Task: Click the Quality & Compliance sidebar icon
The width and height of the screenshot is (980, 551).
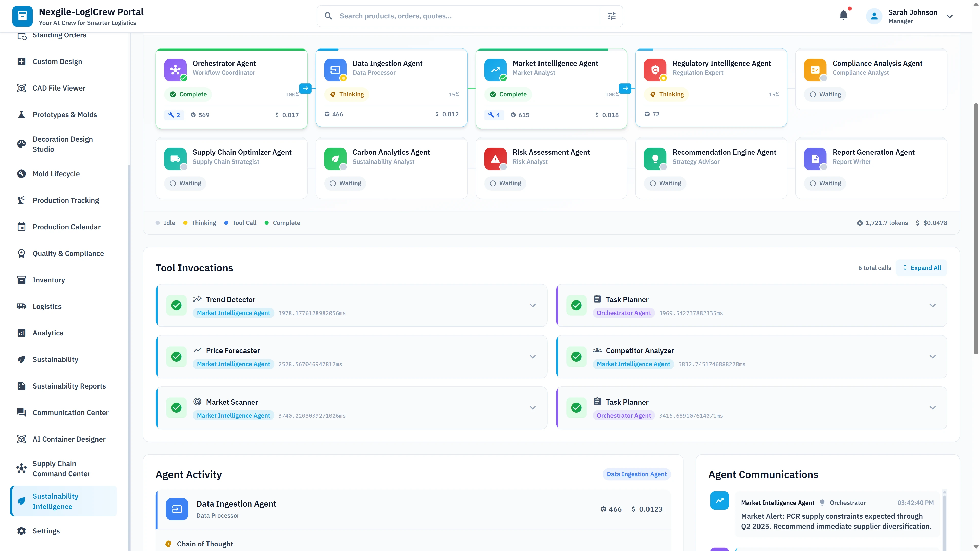Action: coord(22,253)
